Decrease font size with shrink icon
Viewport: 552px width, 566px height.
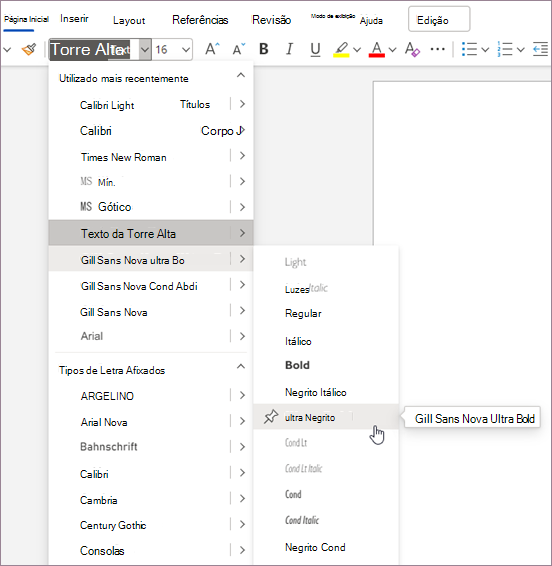[x=238, y=49]
